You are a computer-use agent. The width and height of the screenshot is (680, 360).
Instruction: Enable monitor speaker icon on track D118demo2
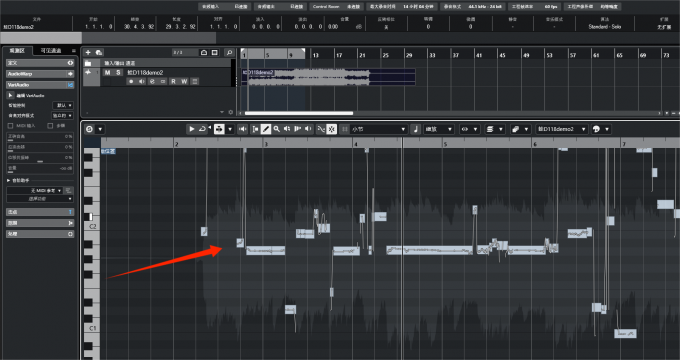[141, 82]
